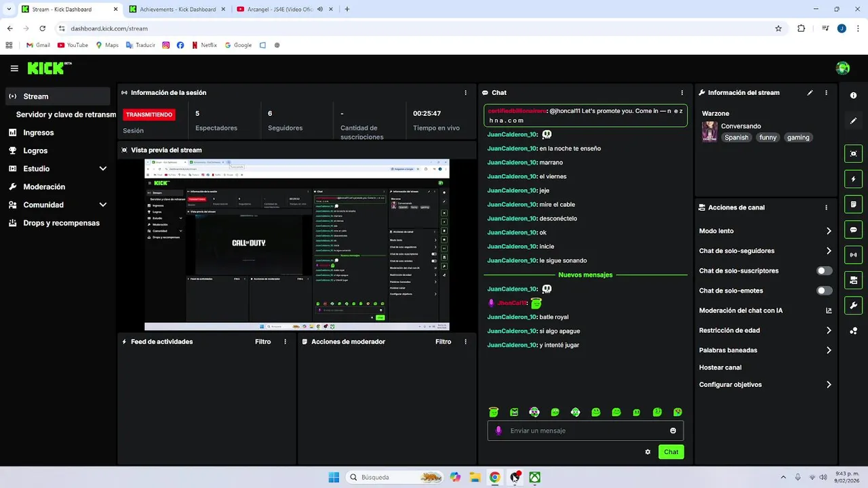Open the three-dot menu of Acciones de moderador
The image size is (868, 488).
click(465, 342)
